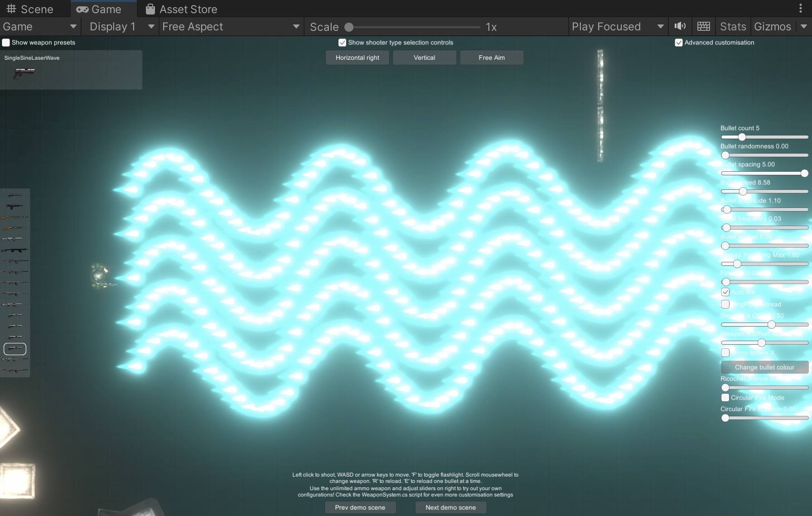Uncheck Show shooter type selection controls
This screenshot has width=812, height=516.
(x=342, y=43)
